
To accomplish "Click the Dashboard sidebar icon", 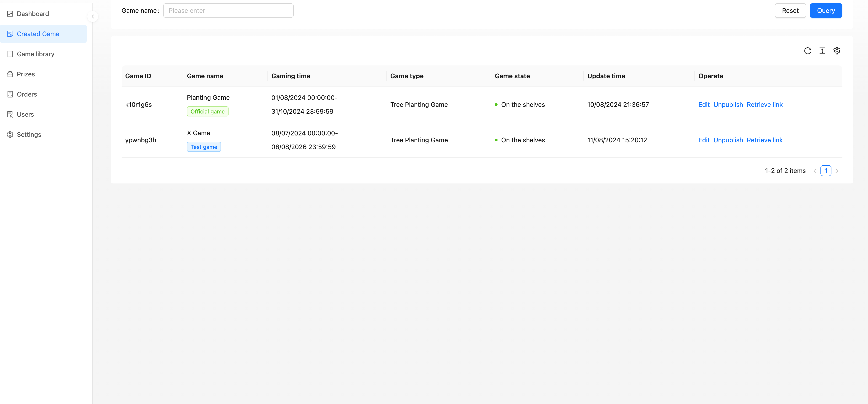I will click(x=10, y=14).
